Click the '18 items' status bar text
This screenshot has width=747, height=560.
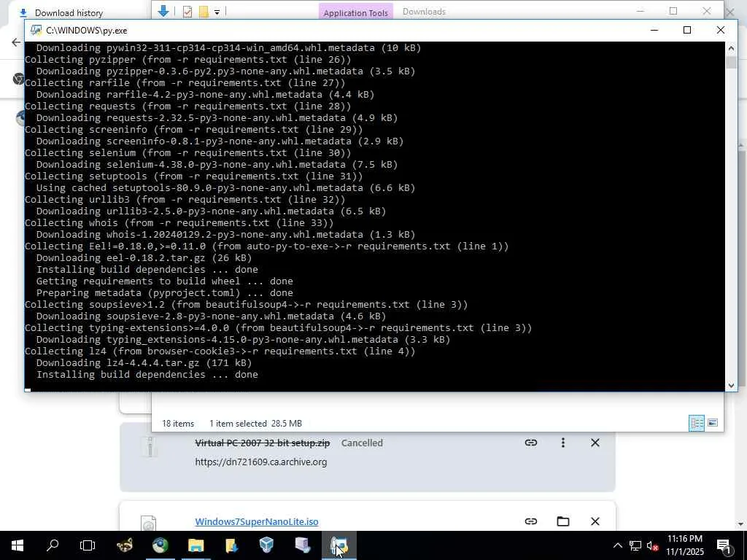pos(178,424)
